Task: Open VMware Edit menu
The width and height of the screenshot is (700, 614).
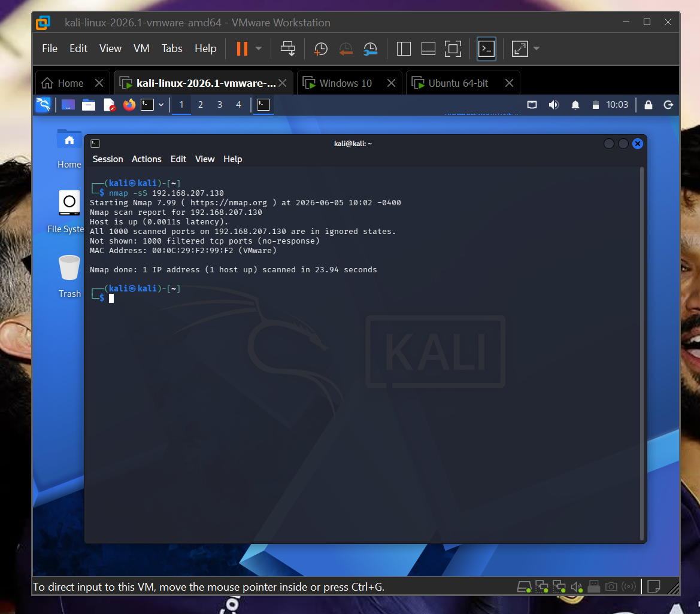Action: pos(78,48)
